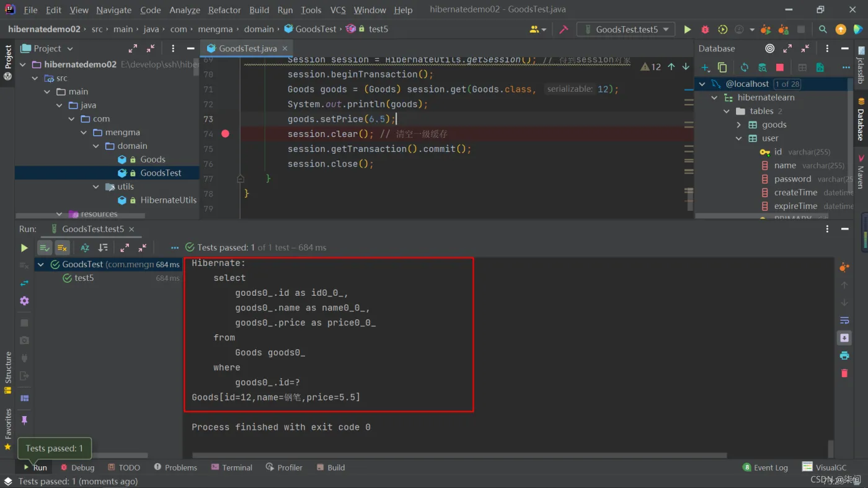Toggle the Favorites tool window
The width and height of the screenshot is (868, 488).
7,428
